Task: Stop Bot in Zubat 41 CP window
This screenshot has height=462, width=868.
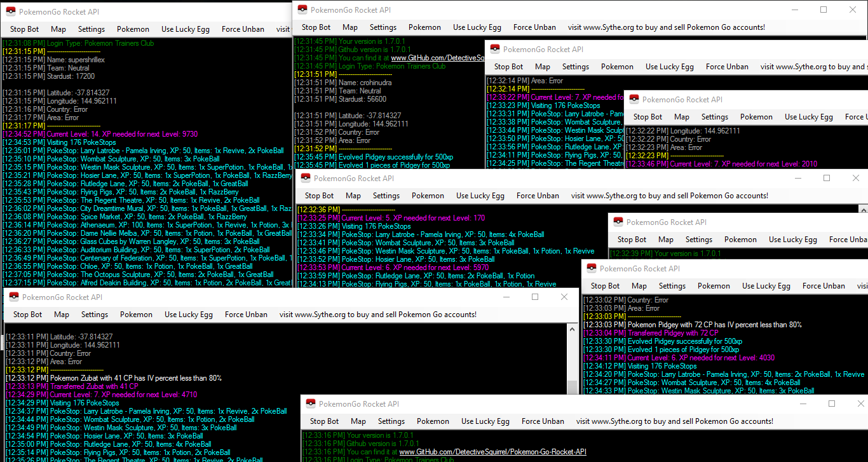Action: tap(28, 315)
